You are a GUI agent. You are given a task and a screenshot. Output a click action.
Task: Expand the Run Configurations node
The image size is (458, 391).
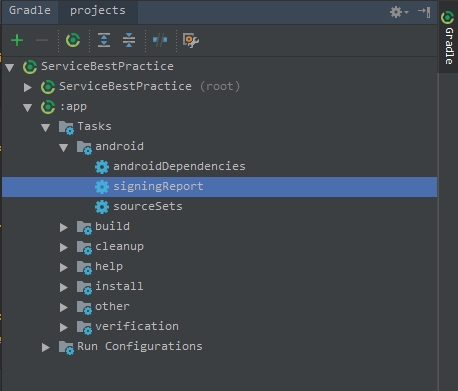pos(46,347)
